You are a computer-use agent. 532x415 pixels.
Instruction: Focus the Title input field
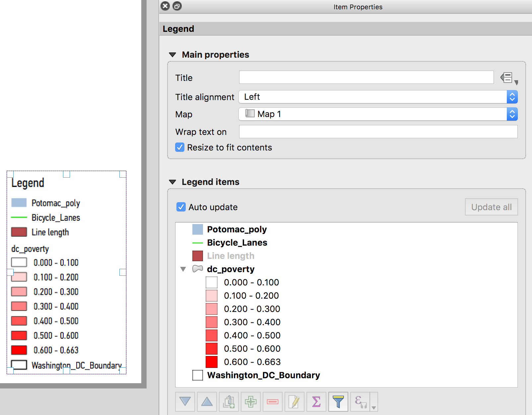pos(366,77)
